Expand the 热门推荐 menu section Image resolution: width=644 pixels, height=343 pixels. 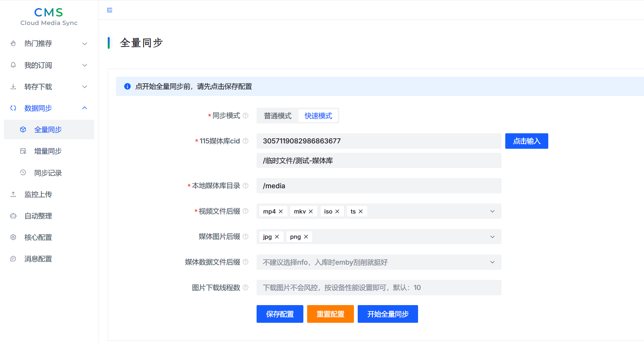84,44
